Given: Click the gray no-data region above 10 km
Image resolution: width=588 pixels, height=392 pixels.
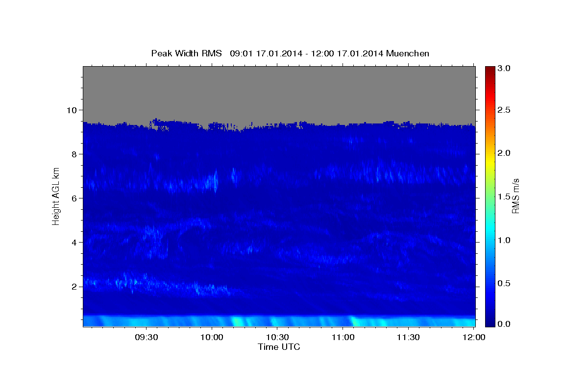Looking at the screenshot, I should [x=279, y=93].
